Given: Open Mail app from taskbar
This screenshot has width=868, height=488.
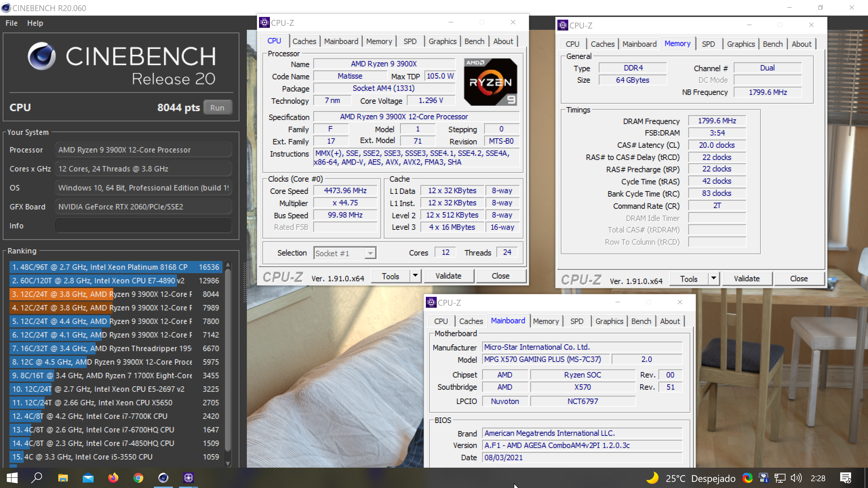Looking at the screenshot, I should click(88, 478).
